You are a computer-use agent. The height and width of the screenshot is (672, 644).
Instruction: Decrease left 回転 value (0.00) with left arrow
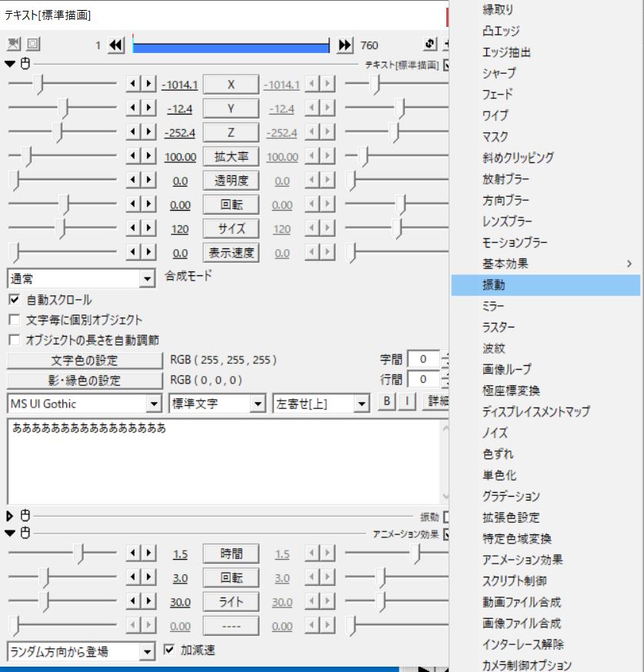point(133,204)
